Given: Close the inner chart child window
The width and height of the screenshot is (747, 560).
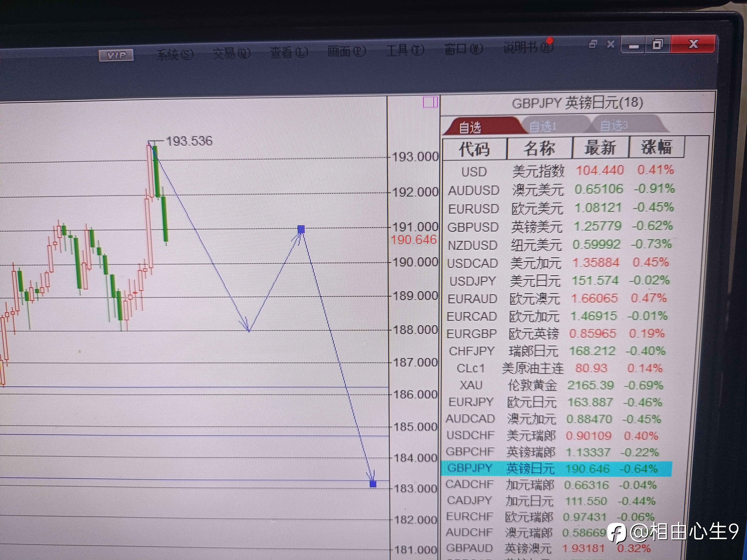Looking at the screenshot, I should click(610, 44).
